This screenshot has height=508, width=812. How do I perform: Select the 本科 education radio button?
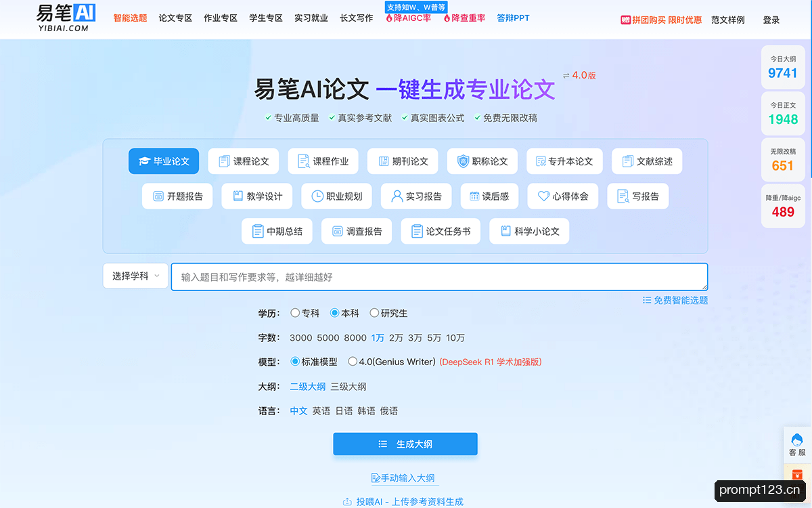tap(334, 313)
